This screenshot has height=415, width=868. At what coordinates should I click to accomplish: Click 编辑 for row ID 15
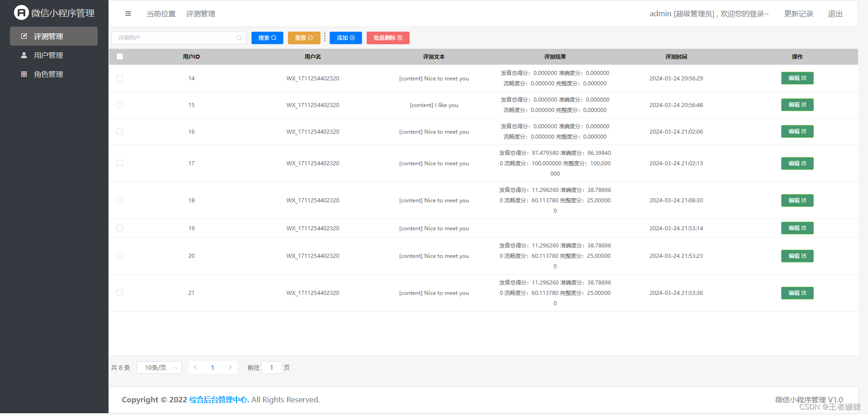797,105
